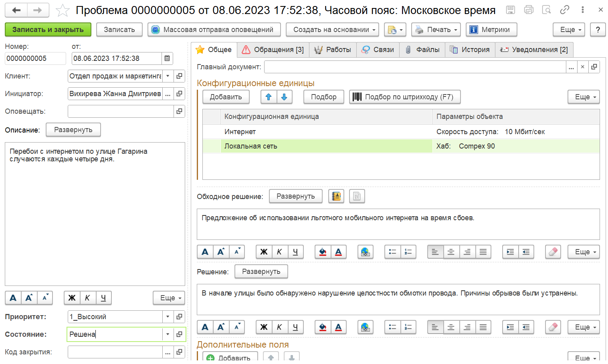This screenshot has width=608, height=364.
Task: Click the copy link chain icon in title bar
Action: point(564,10)
